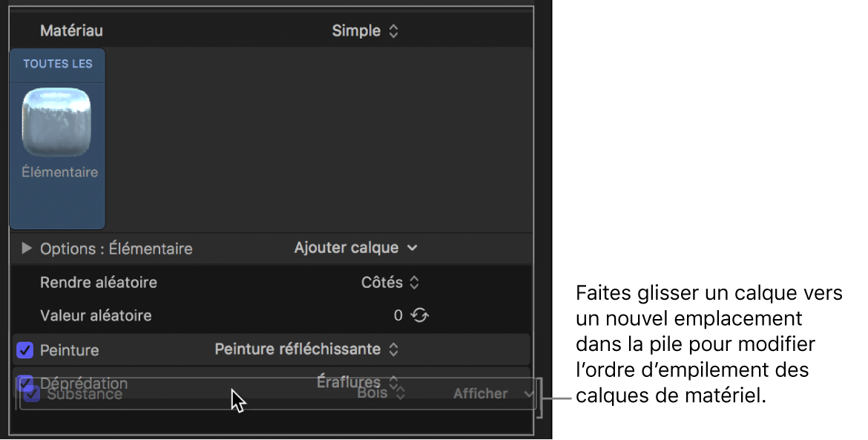Click the Valeur aléatoire value field
Image resolution: width=868 pixels, height=440 pixels.
398,315
